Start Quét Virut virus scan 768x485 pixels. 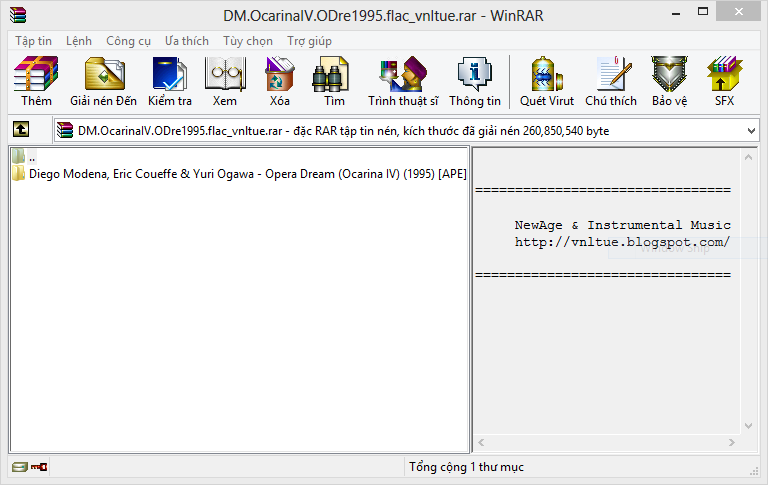[547, 81]
